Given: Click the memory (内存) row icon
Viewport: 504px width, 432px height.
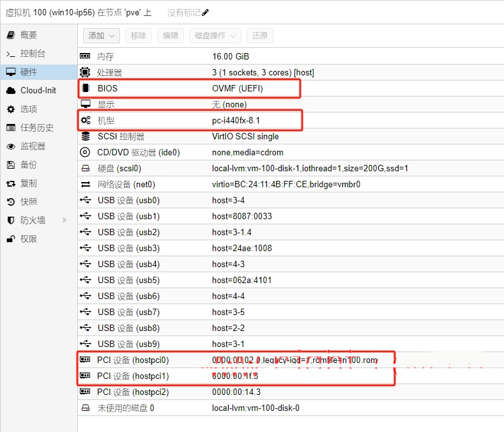Looking at the screenshot, I should [x=85, y=56].
